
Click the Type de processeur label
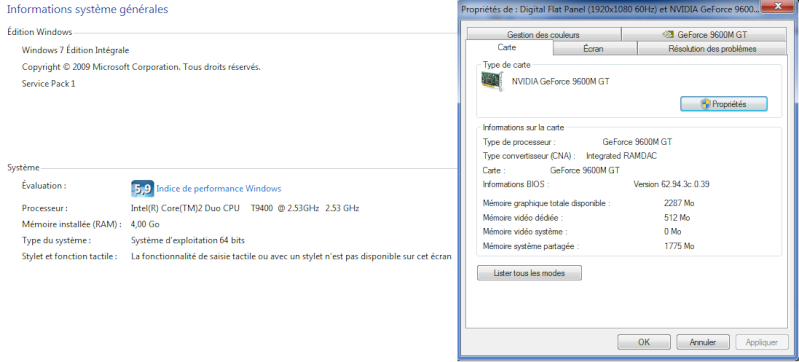pyautogui.click(x=519, y=142)
